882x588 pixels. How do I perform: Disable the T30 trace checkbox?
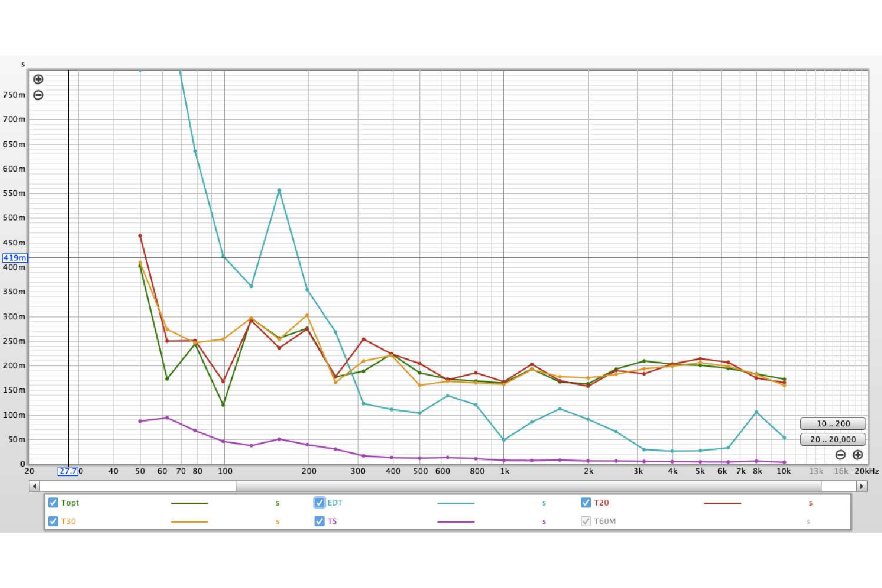click(54, 522)
